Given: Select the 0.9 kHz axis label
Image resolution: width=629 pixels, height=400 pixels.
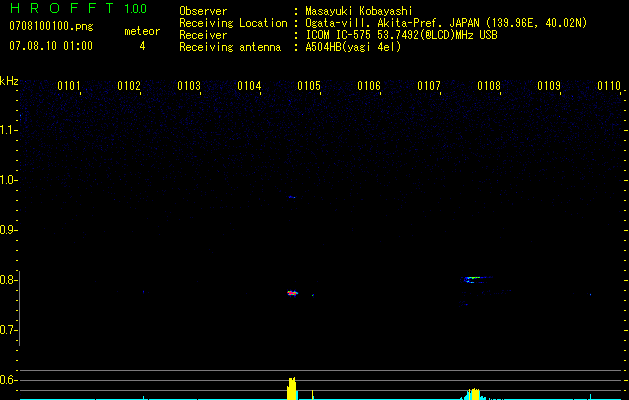Looking at the screenshot, I should click(8, 230).
